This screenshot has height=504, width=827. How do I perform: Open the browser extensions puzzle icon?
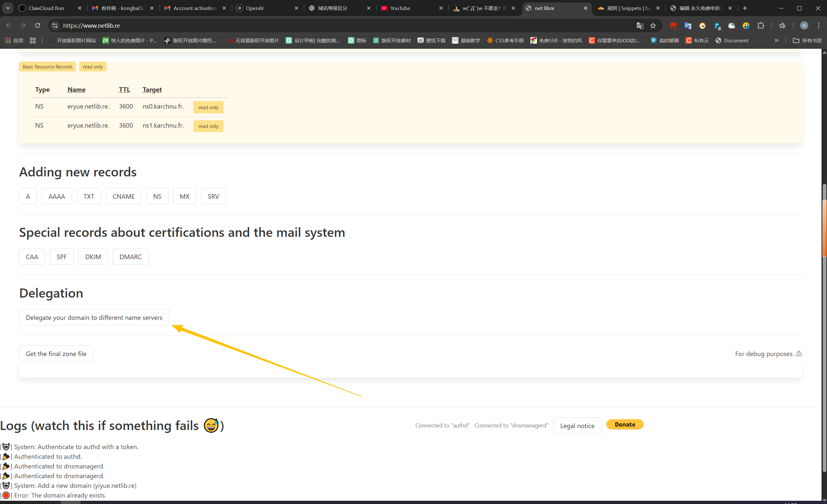tap(761, 26)
